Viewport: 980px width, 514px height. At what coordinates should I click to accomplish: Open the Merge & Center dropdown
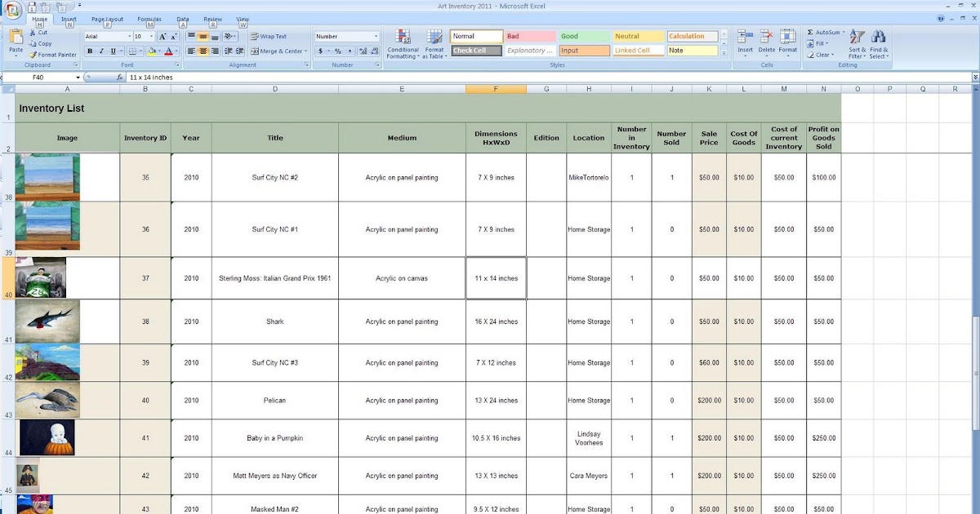(305, 51)
